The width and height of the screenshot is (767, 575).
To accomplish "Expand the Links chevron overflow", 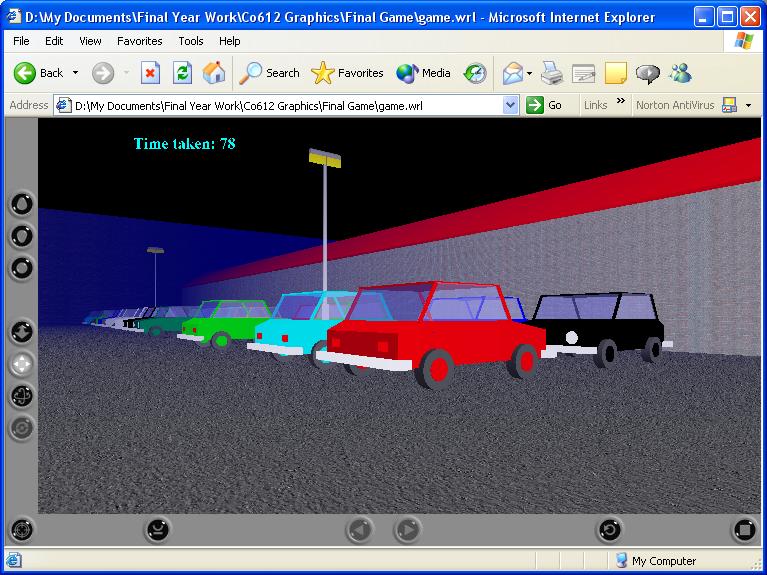I will [x=621, y=101].
